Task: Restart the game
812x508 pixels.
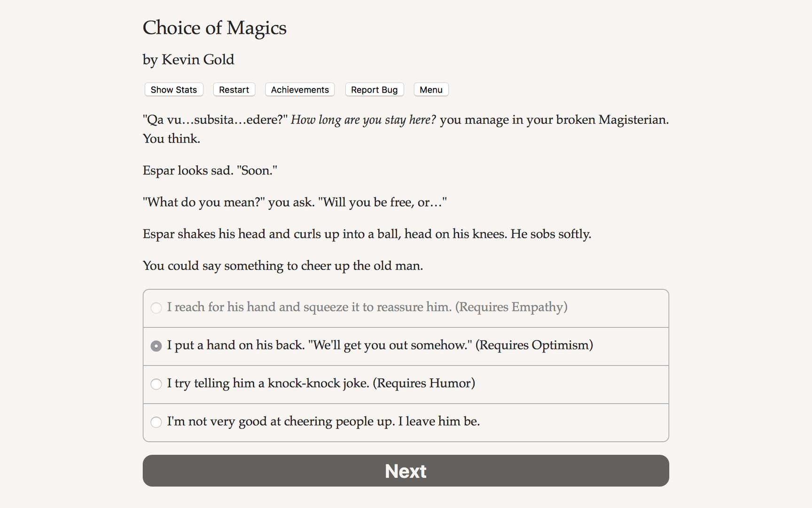Action: [234, 89]
